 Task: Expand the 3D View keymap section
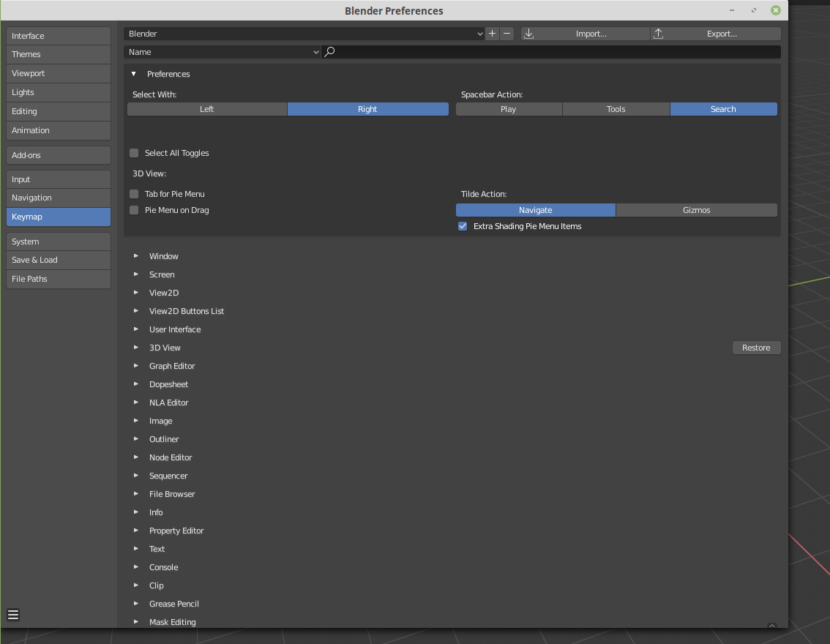[136, 348]
